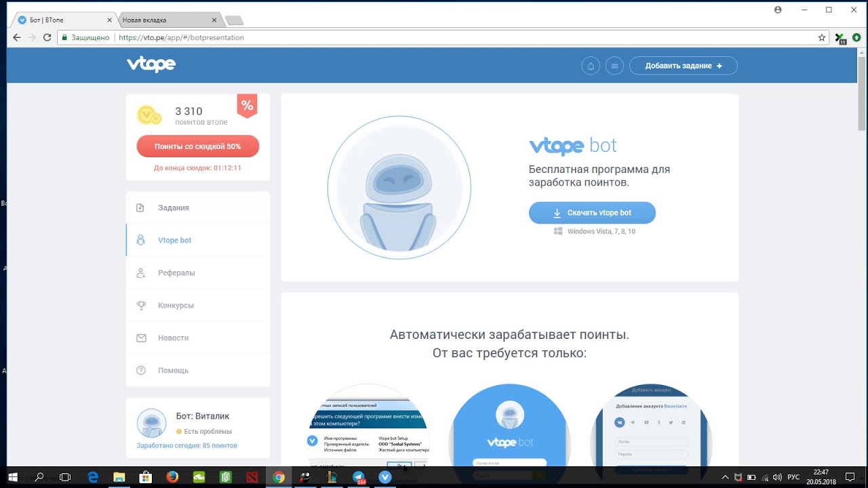The image size is (868, 488).
Task: Click the 'Скачать vtope bot' download button
Action: [592, 213]
